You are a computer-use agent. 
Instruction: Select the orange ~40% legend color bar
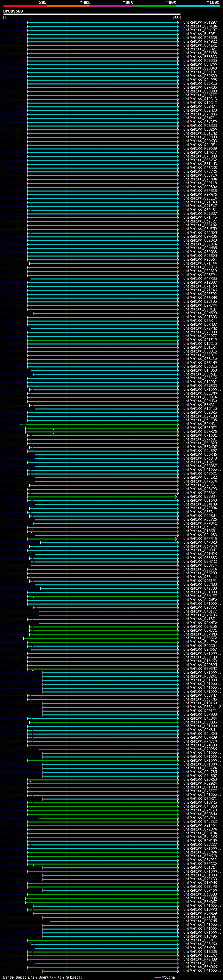click(x=68, y=6)
